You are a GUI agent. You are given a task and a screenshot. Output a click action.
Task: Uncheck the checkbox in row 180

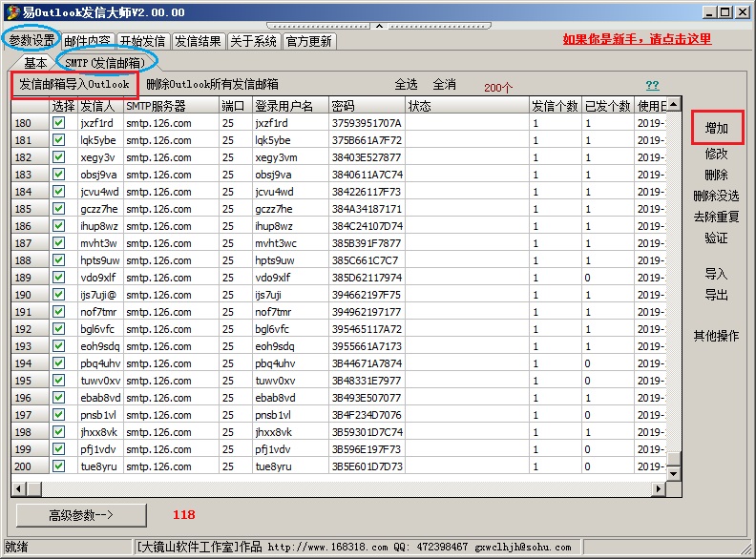[x=59, y=123]
